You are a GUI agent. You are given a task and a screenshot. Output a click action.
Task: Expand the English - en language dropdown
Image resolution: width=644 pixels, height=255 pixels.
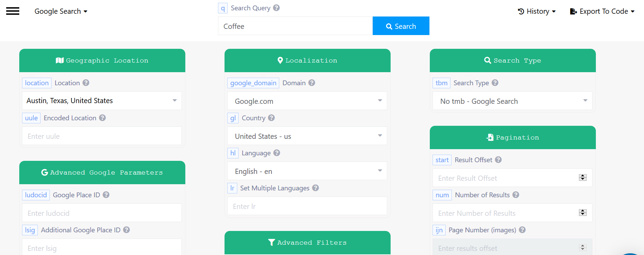click(x=307, y=171)
